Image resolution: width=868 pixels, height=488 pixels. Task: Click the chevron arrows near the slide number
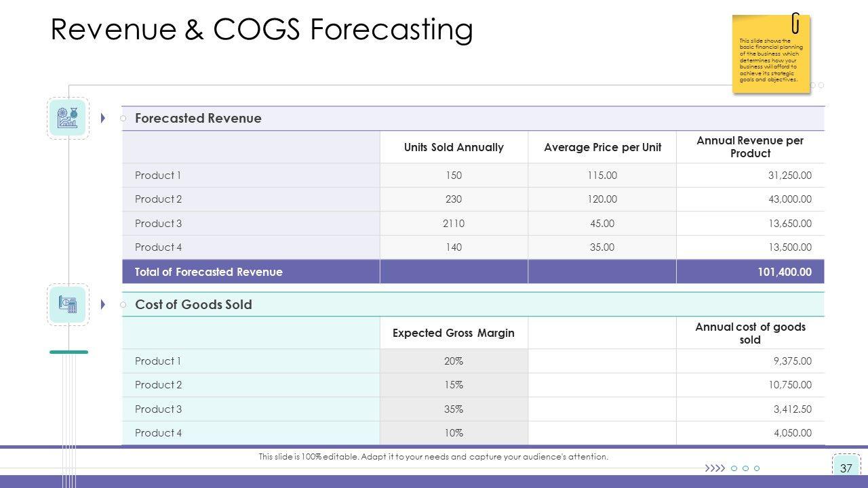pos(715,468)
